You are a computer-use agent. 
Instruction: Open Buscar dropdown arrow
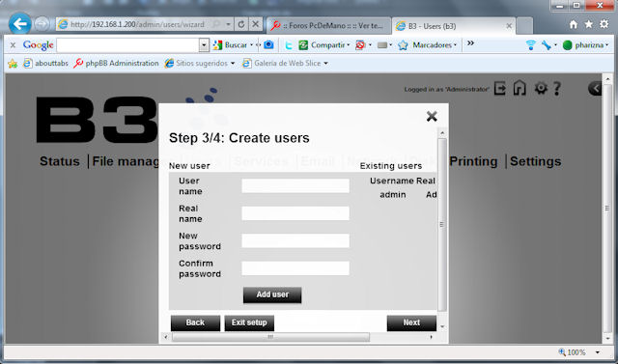[251, 45]
